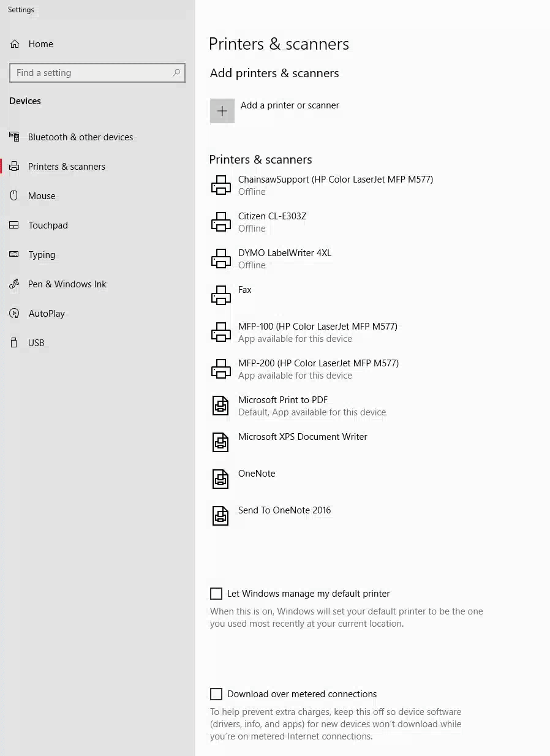Enable Let Windows manage my default printer
The width and height of the screenshot is (550, 756).
tap(216, 594)
